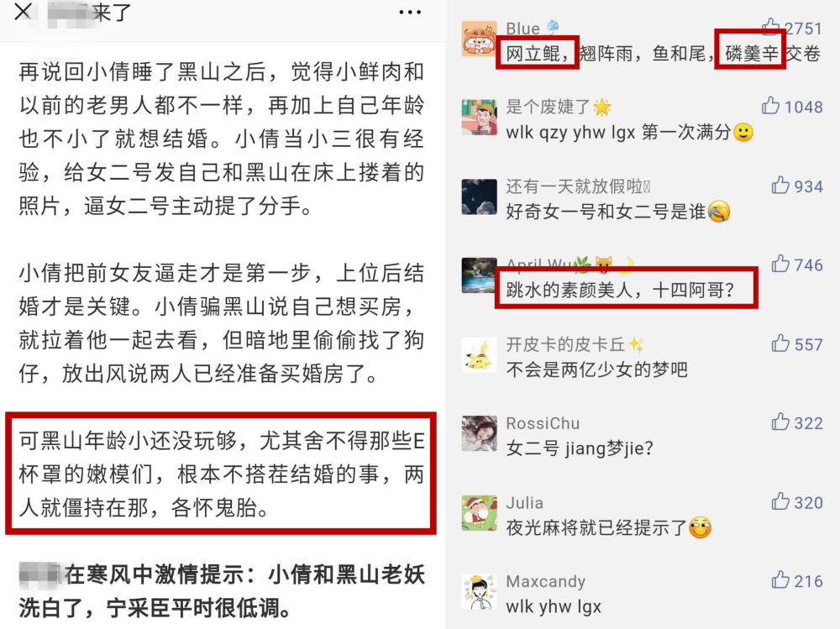Viewport: 840px width, 629px height.
Task: Tap thumbs-up on Maxcandy's comment
Action: tap(780, 579)
